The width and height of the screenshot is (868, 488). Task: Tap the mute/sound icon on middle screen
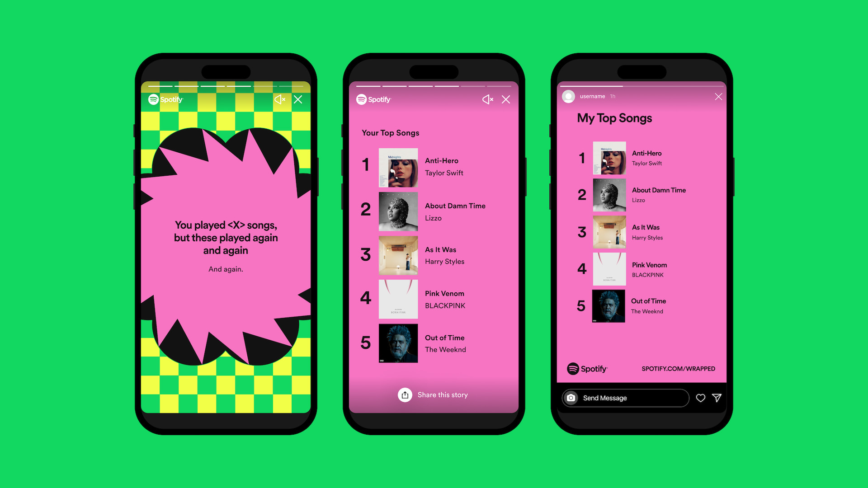click(488, 99)
